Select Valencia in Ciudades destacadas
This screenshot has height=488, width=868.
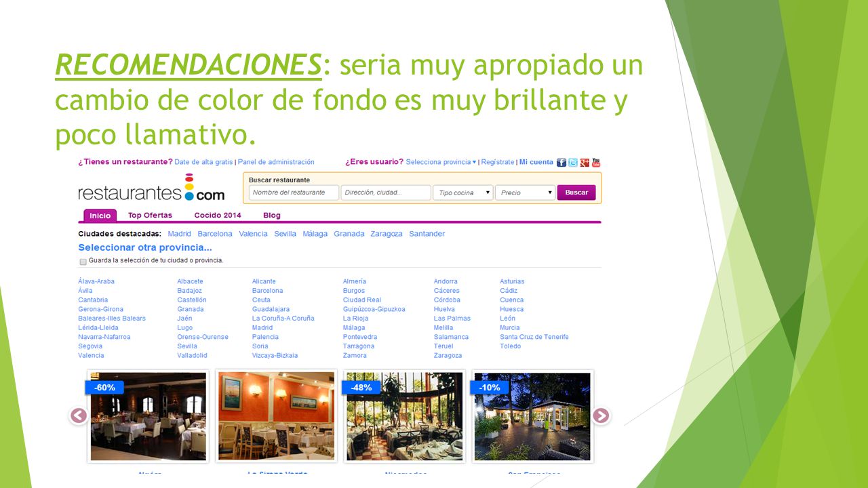click(253, 234)
